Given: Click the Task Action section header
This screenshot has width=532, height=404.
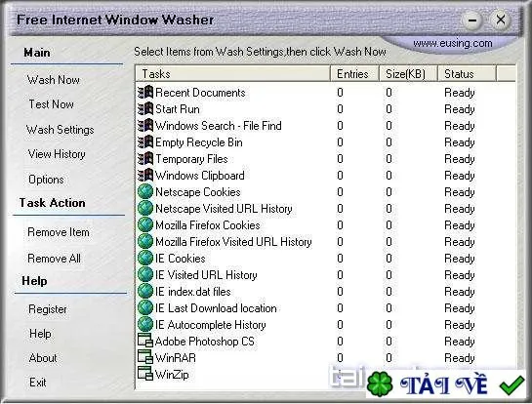Looking at the screenshot, I should 53,203.
